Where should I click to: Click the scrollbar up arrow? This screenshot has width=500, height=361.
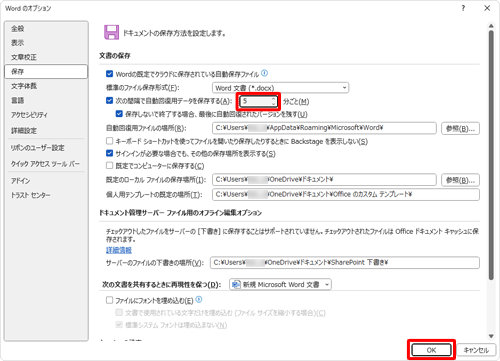point(491,26)
